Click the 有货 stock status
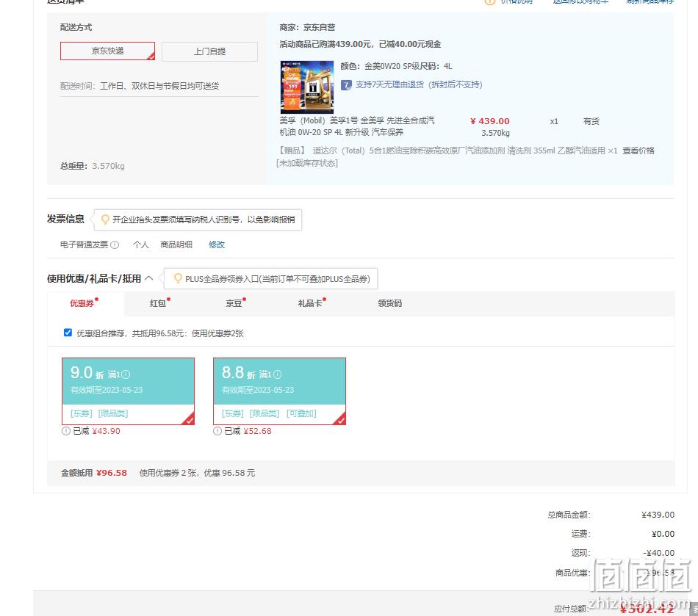The width and height of the screenshot is (698, 616). (x=591, y=121)
